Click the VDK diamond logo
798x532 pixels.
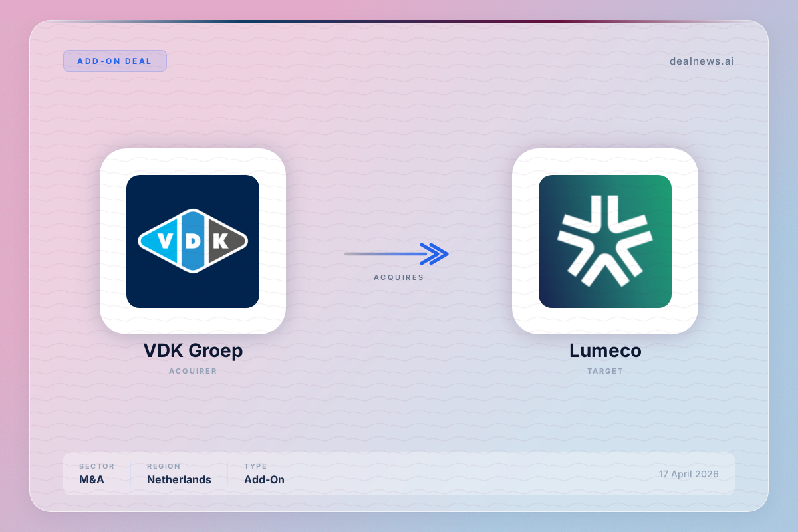[193, 241]
